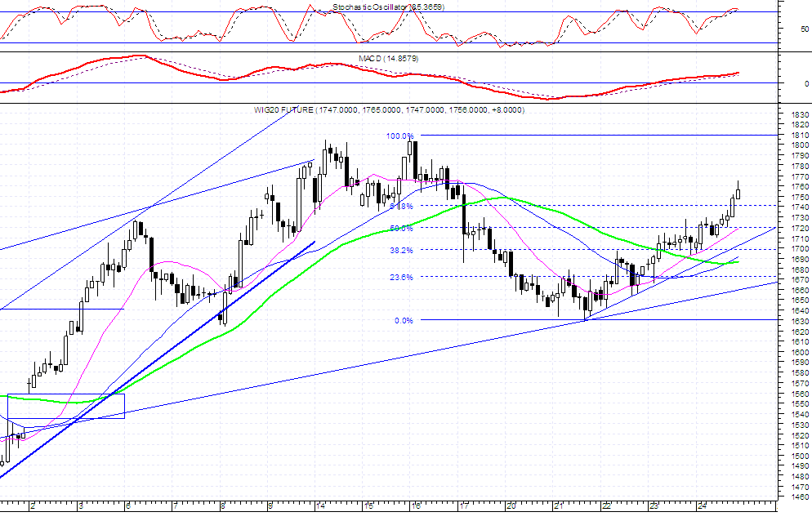This screenshot has height=521, width=812.
Task: Click date axis label 6
Action: tap(128, 506)
